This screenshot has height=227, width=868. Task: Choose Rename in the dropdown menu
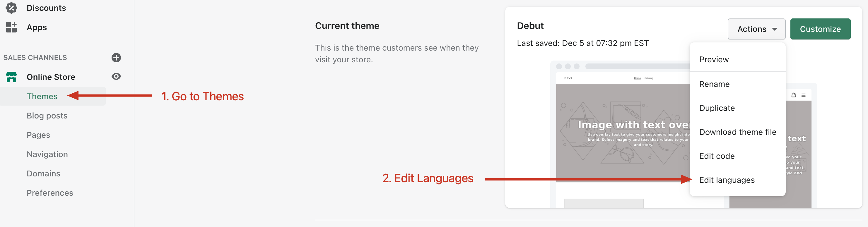click(738, 84)
